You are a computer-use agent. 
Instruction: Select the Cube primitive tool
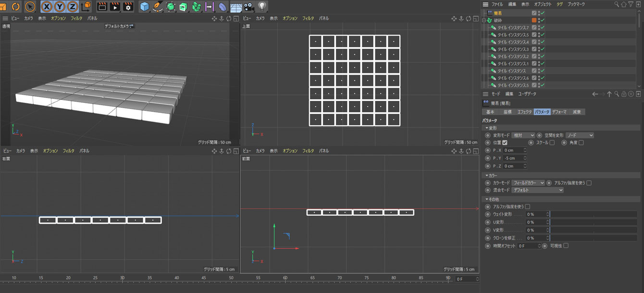click(x=145, y=7)
